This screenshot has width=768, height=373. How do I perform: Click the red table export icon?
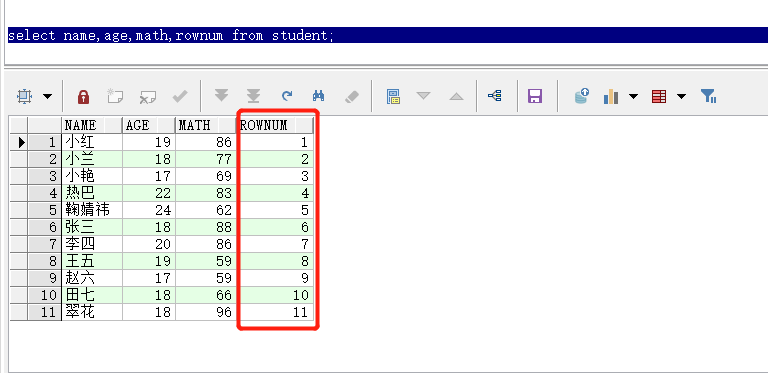[659, 96]
